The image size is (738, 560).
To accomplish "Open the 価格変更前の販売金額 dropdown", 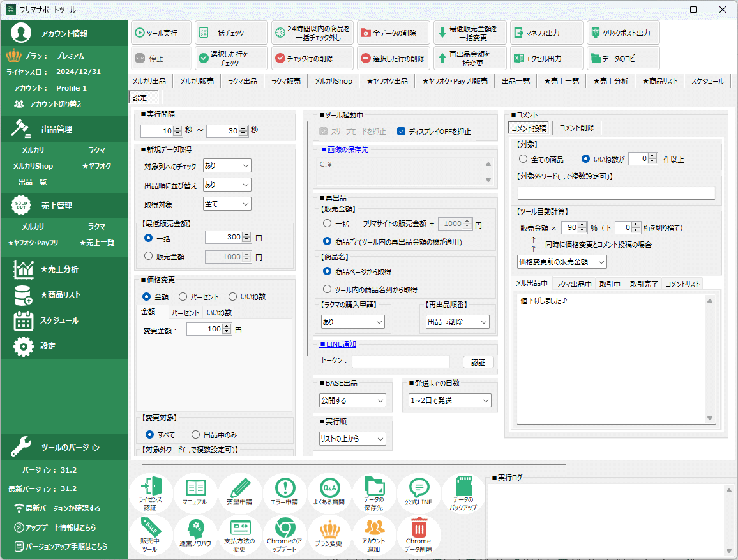I will click(562, 262).
